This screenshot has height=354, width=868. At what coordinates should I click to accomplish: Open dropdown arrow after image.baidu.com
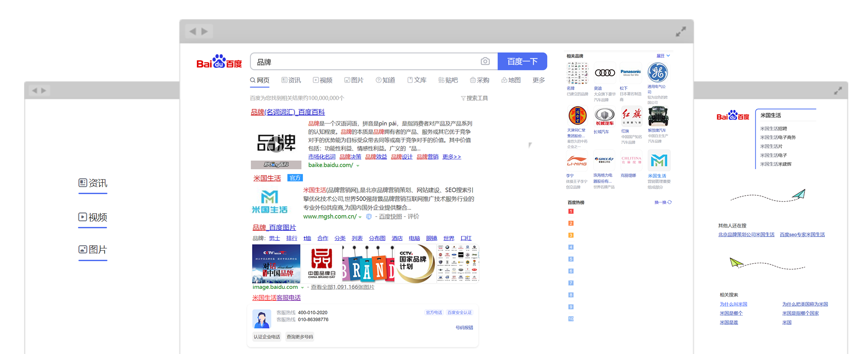[302, 287]
